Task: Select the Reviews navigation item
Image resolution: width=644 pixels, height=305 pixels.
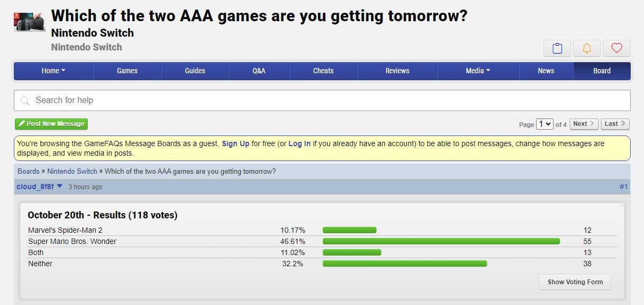Action: point(397,71)
